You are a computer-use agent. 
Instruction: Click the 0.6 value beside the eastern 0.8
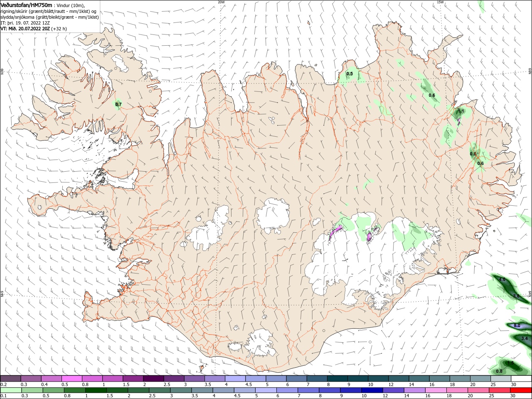coord(480,163)
